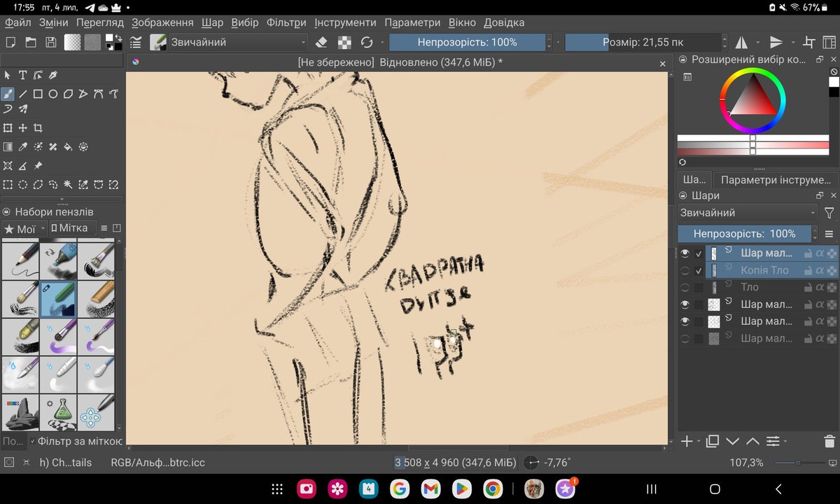Select the Reference Images pin tool
This screenshot has width=840, height=504.
38,166
